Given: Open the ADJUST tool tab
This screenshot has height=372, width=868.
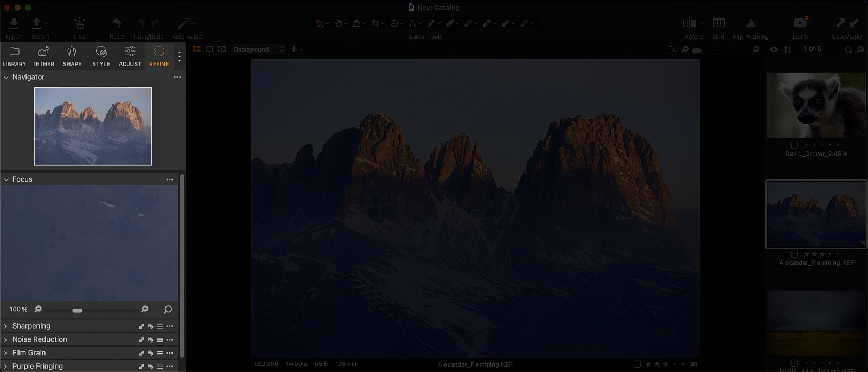Looking at the screenshot, I should (x=130, y=56).
